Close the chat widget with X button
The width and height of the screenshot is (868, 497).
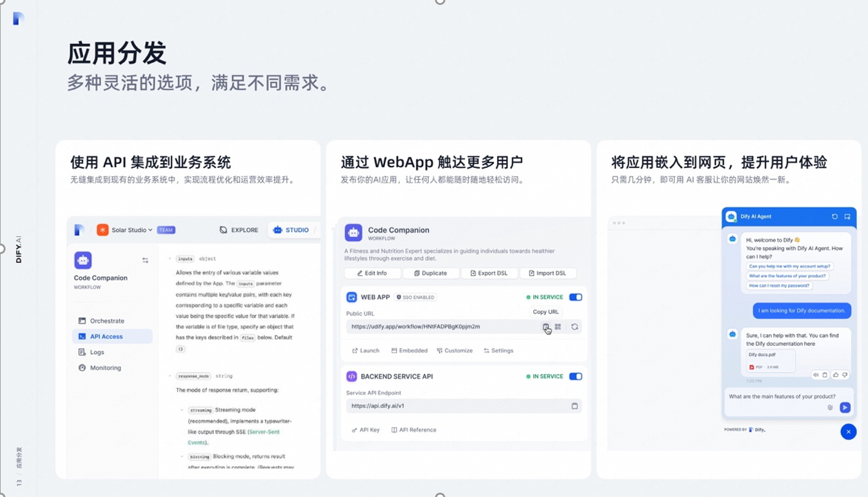click(x=848, y=432)
